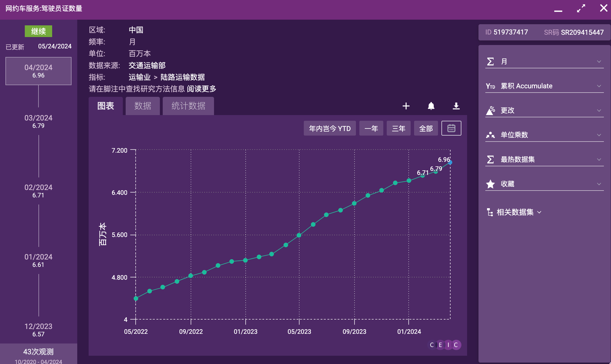
Task: Click the bell alert icon
Action: (431, 106)
